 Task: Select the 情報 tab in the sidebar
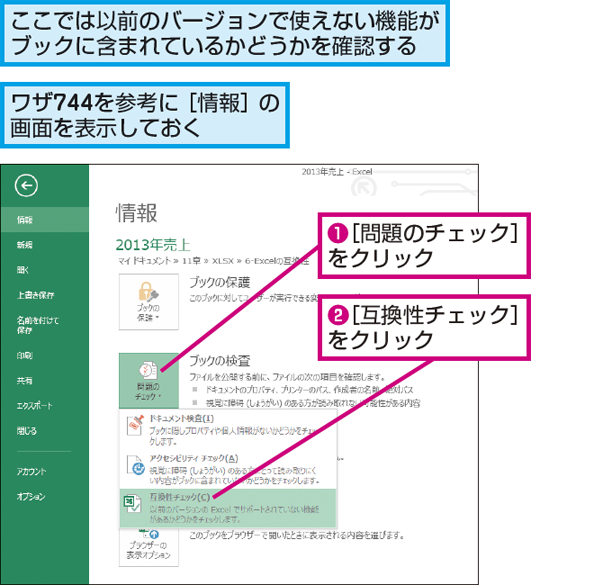pyautogui.click(x=24, y=219)
